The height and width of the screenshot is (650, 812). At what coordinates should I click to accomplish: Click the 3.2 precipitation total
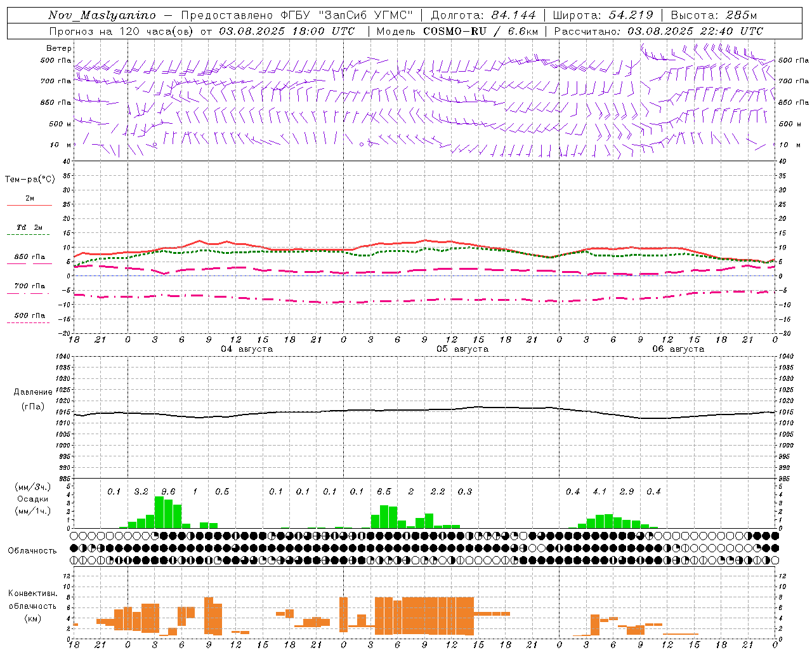[x=141, y=491]
